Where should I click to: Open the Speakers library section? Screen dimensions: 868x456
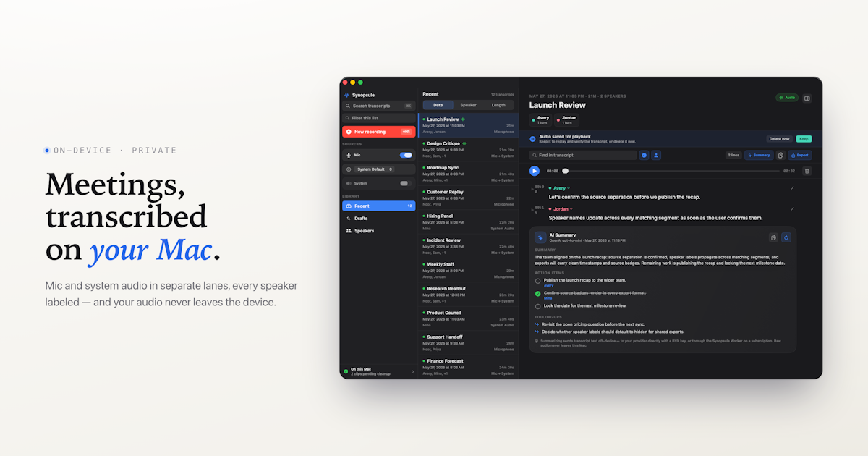coord(379,231)
